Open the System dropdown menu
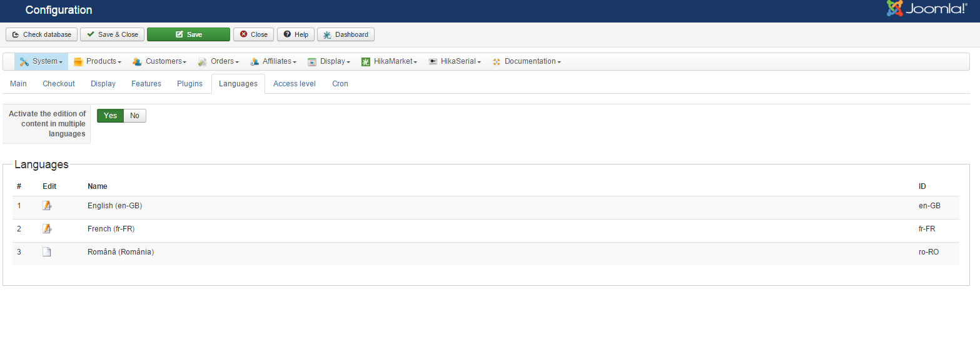Screen dimensions: 980x344 coord(41,61)
